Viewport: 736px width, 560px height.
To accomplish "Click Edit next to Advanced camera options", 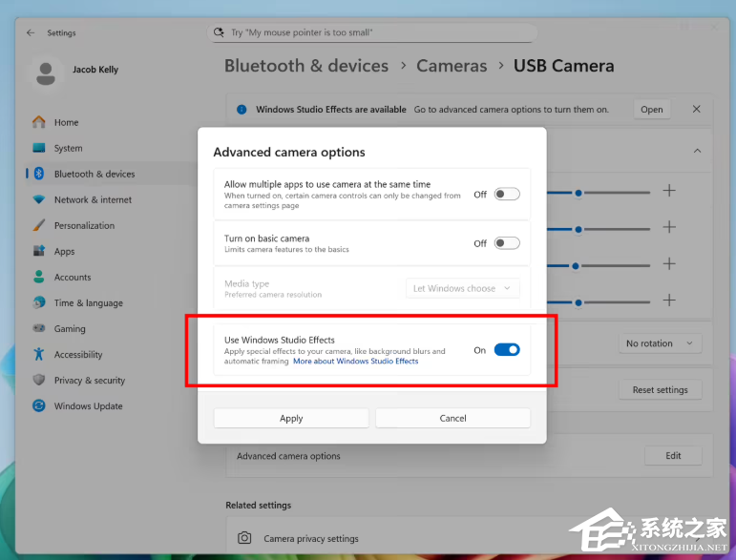I will [673, 455].
